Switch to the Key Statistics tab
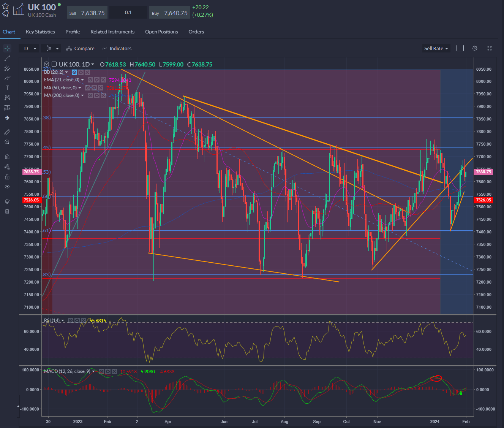The width and height of the screenshot is (504, 428). tap(40, 32)
